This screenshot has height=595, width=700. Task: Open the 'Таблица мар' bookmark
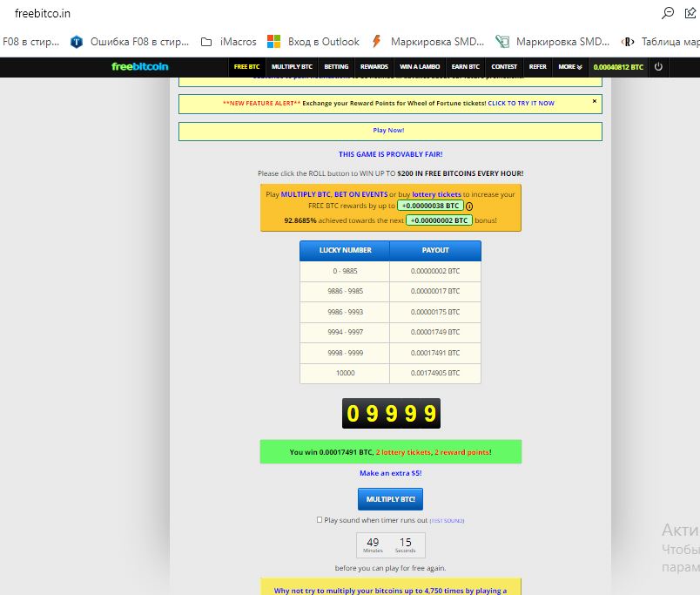pos(661,42)
